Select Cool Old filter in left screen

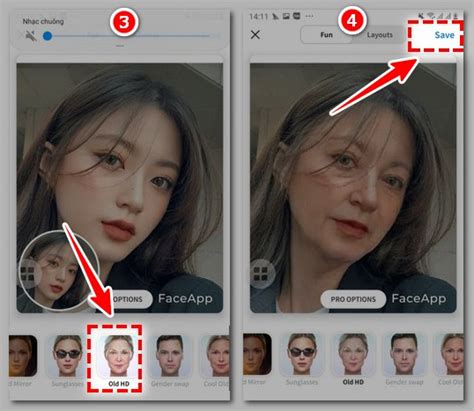click(215, 361)
